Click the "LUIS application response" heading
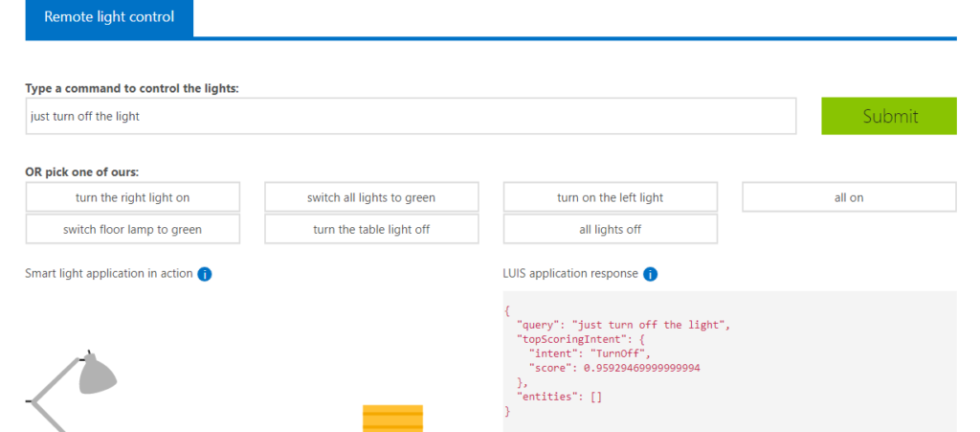980x432 pixels. click(570, 274)
